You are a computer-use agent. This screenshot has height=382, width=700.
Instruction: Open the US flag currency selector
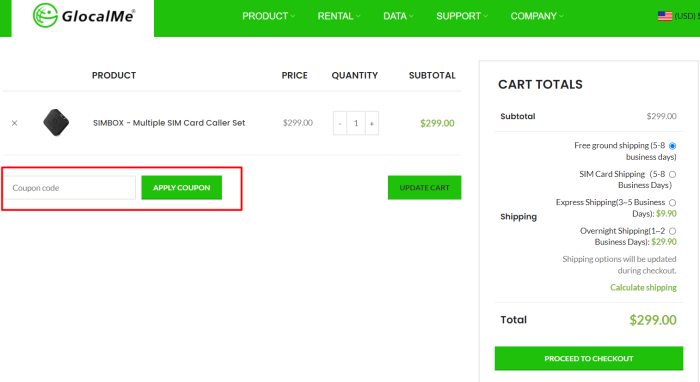click(x=665, y=16)
